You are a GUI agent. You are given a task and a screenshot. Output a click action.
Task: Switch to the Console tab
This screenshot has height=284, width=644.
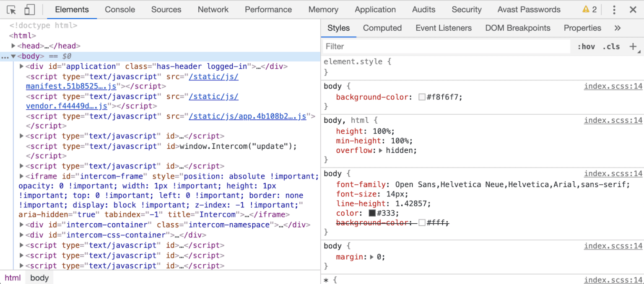tap(120, 10)
